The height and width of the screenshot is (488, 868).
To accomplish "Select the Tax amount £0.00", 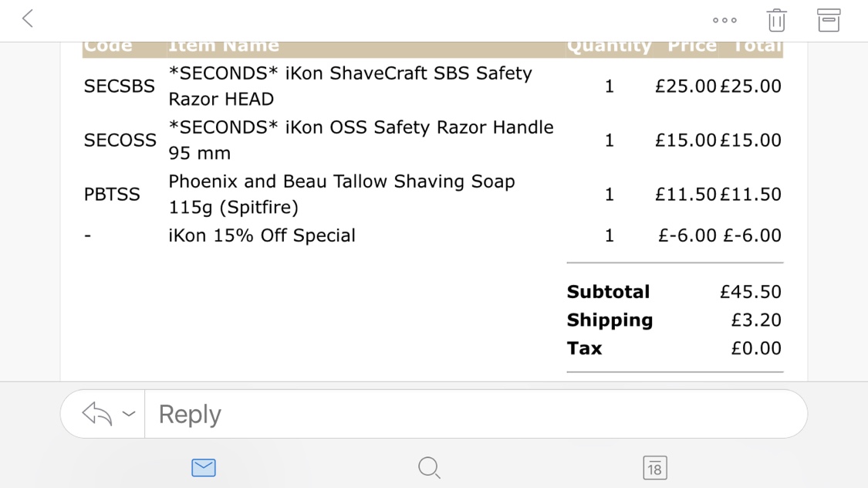I will 755,348.
